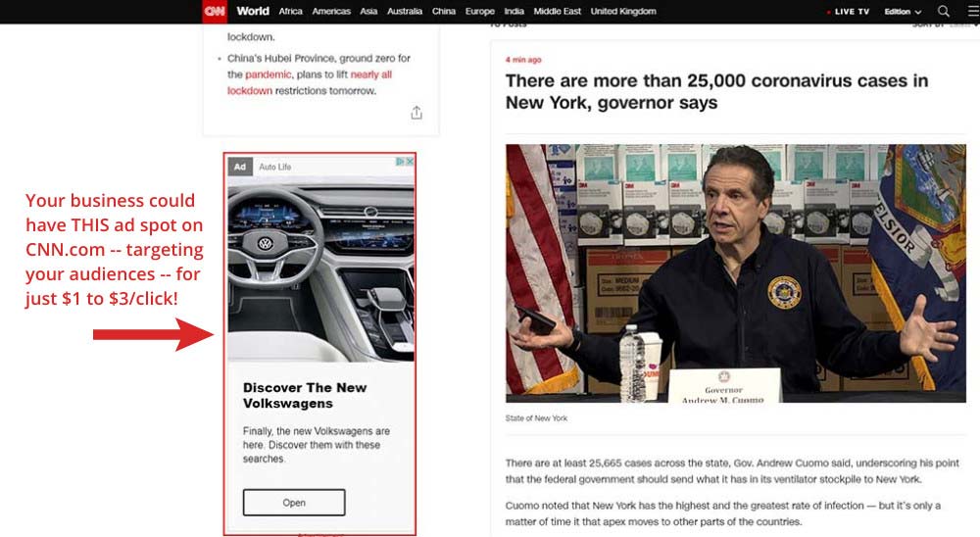
Task: Close the Volkswagen ad with X icon
Action: 410,162
